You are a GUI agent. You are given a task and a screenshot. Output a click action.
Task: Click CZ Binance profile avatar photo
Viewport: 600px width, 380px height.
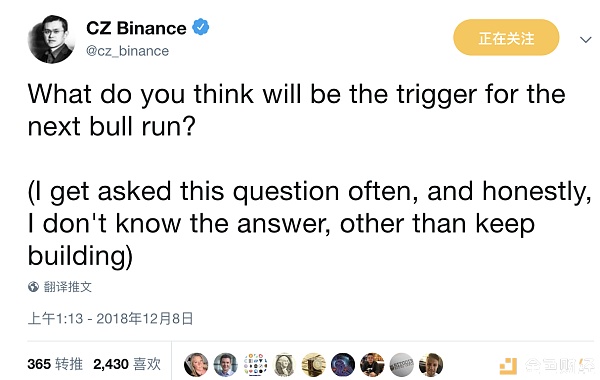coord(51,39)
